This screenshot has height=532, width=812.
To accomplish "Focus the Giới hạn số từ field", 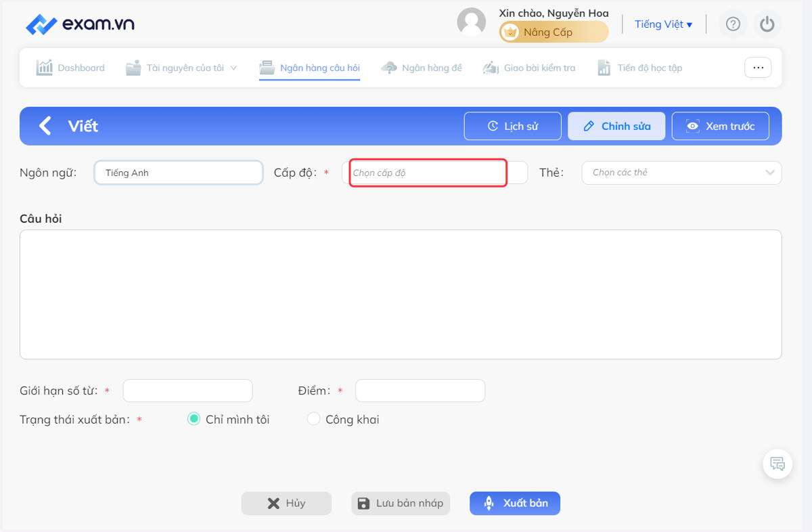I will [187, 391].
